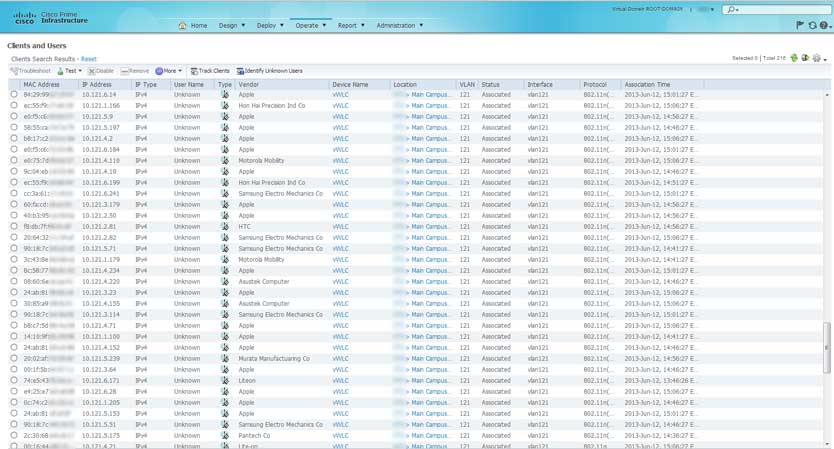Expand the Design menu arrow

click(x=244, y=26)
